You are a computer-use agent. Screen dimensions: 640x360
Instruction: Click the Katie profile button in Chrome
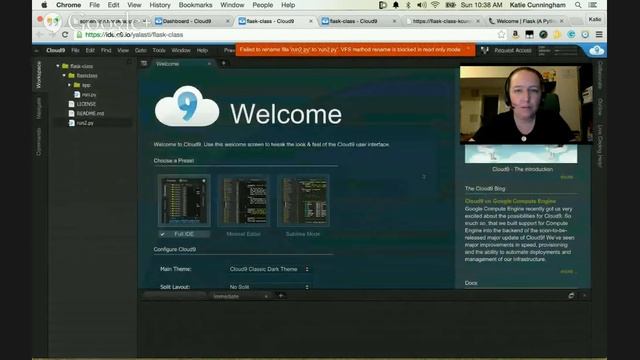(x=595, y=19)
